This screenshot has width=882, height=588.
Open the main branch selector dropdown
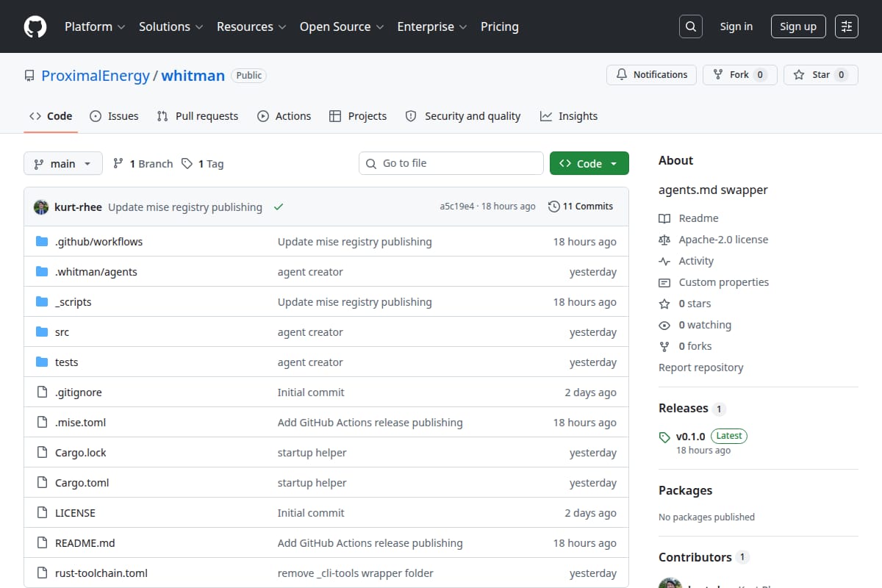click(x=62, y=163)
